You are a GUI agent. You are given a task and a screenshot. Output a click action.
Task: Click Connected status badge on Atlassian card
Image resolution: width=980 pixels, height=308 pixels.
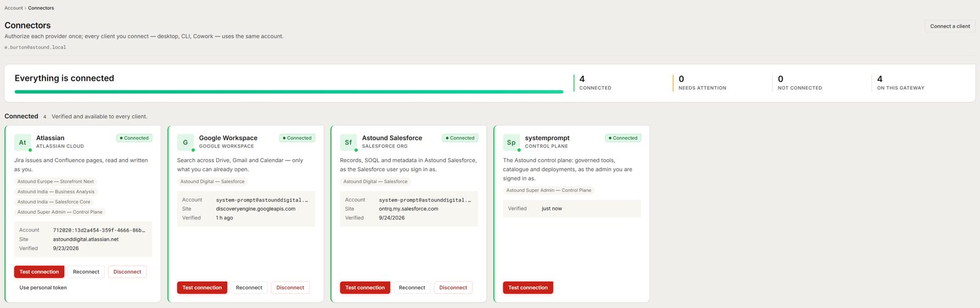[134, 138]
